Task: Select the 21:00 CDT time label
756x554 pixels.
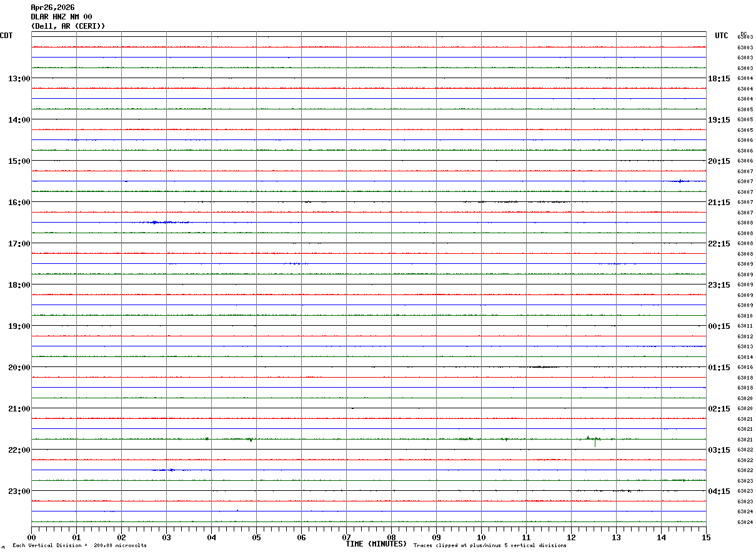Action: click(x=19, y=409)
